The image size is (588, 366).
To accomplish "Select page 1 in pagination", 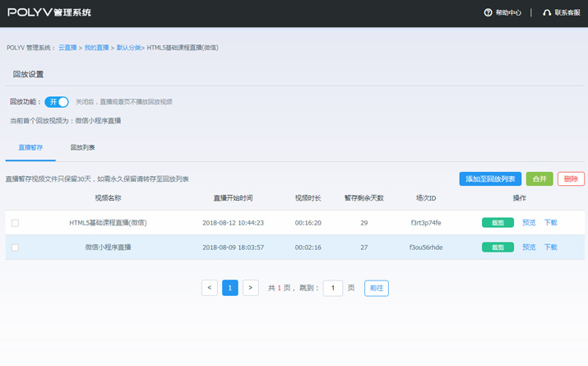I will [230, 288].
